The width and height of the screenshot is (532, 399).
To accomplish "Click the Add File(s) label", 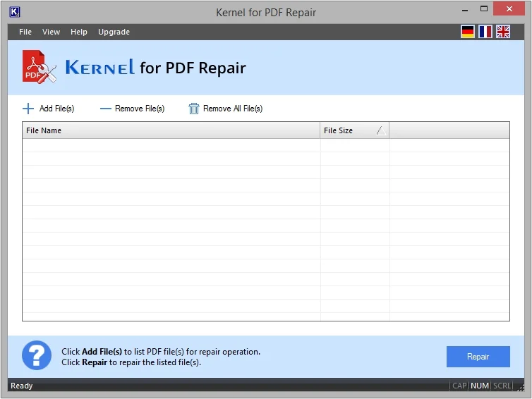I will (56, 109).
